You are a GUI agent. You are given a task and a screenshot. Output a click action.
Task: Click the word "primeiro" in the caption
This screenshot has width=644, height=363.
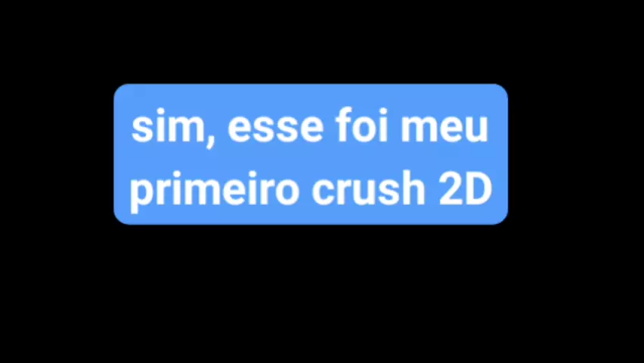click(x=214, y=191)
